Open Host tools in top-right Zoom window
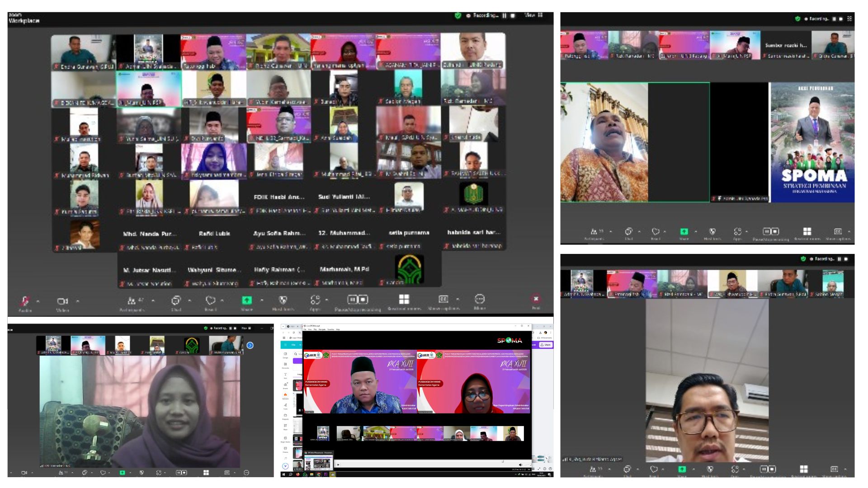This screenshot has height=488, width=868. point(712,234)
